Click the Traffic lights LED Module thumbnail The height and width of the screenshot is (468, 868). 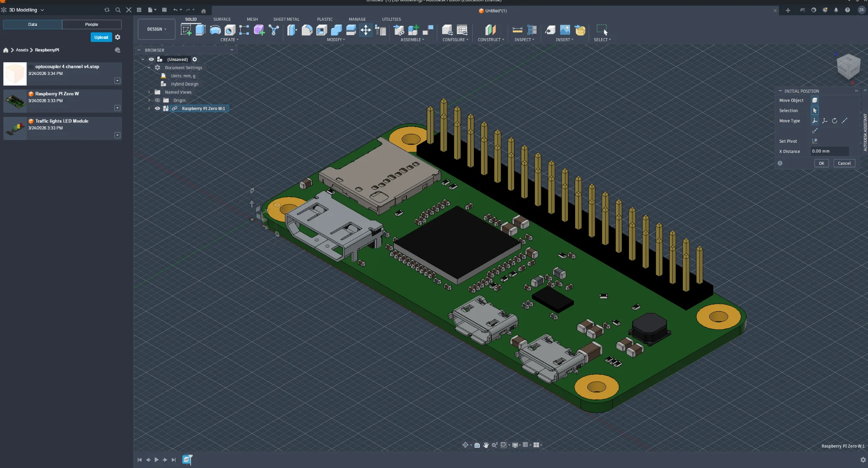15,128
